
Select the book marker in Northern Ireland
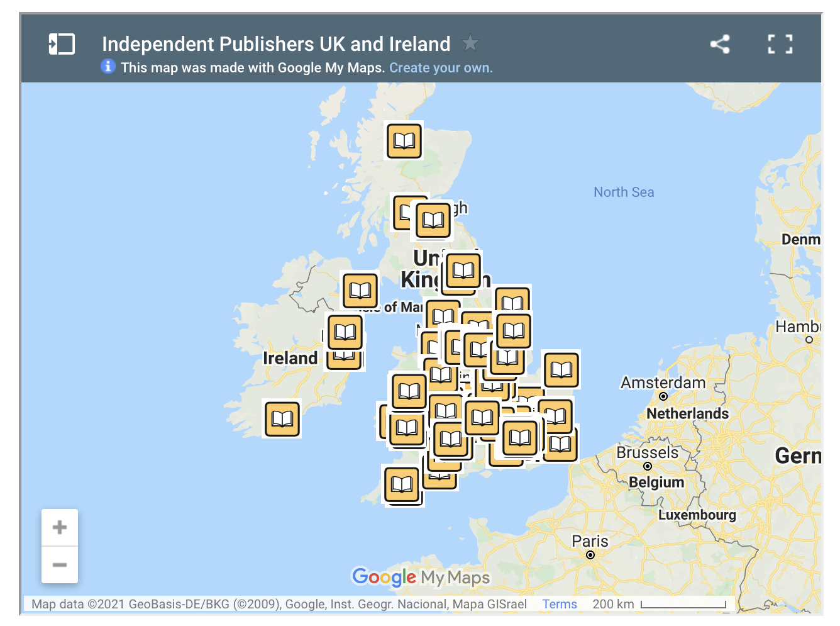[360, 290]
